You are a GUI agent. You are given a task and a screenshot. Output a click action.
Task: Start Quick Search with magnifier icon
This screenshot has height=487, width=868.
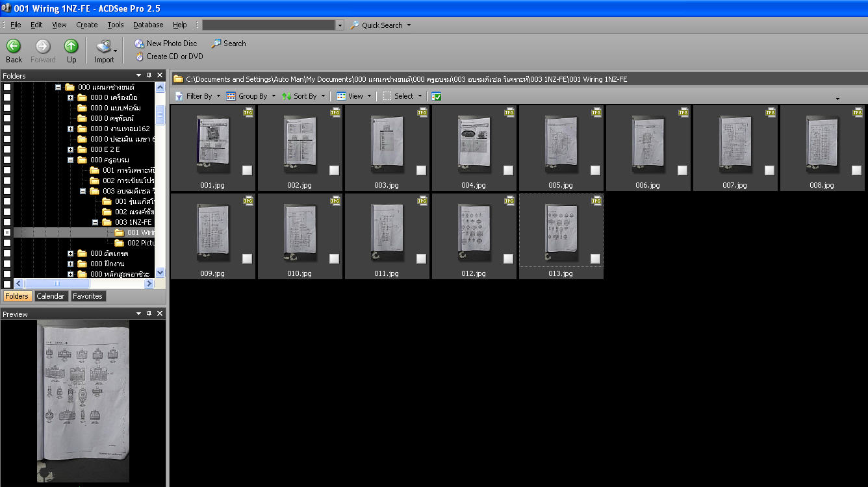coord(355,25)
